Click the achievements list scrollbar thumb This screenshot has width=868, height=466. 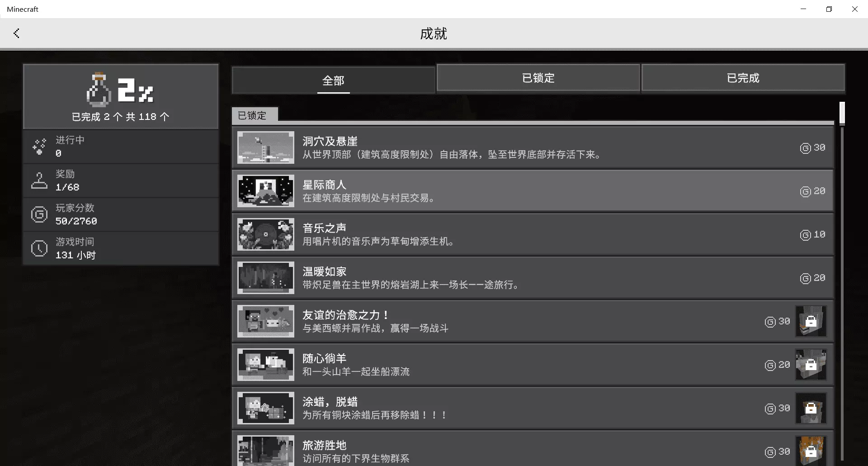842,113
